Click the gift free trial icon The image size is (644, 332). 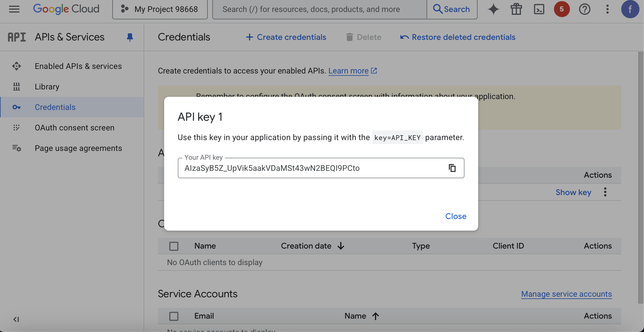click(516, 9)
